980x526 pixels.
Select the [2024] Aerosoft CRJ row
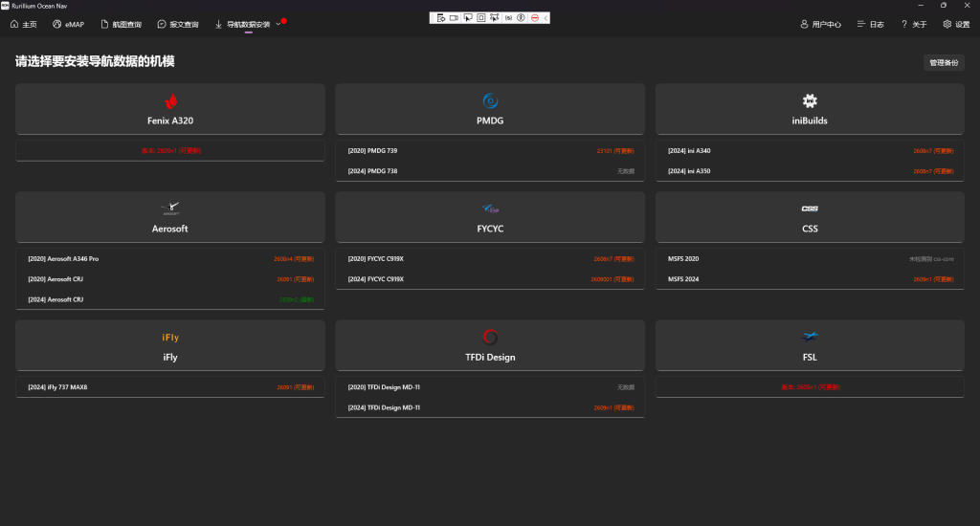coord(170,300)
